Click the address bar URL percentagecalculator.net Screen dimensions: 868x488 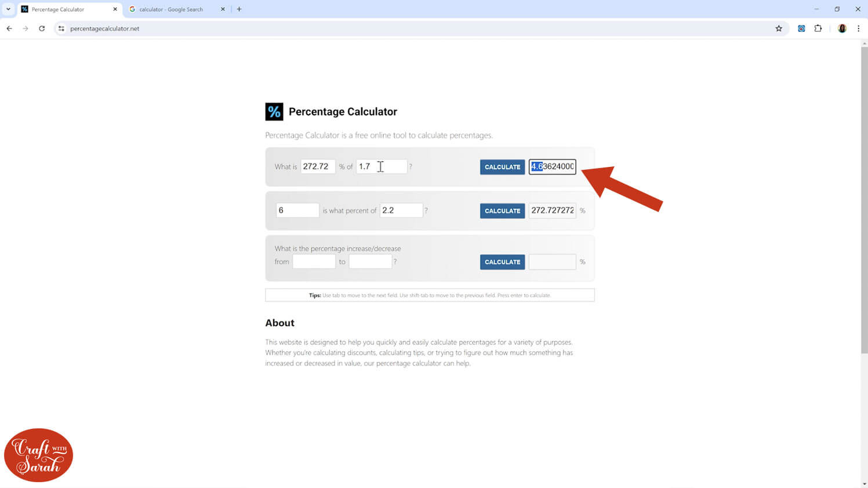[x=105, y=28]
